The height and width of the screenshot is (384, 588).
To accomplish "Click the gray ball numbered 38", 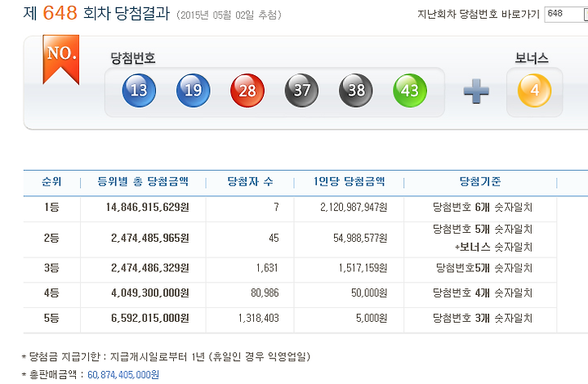I will pos(356,91).
